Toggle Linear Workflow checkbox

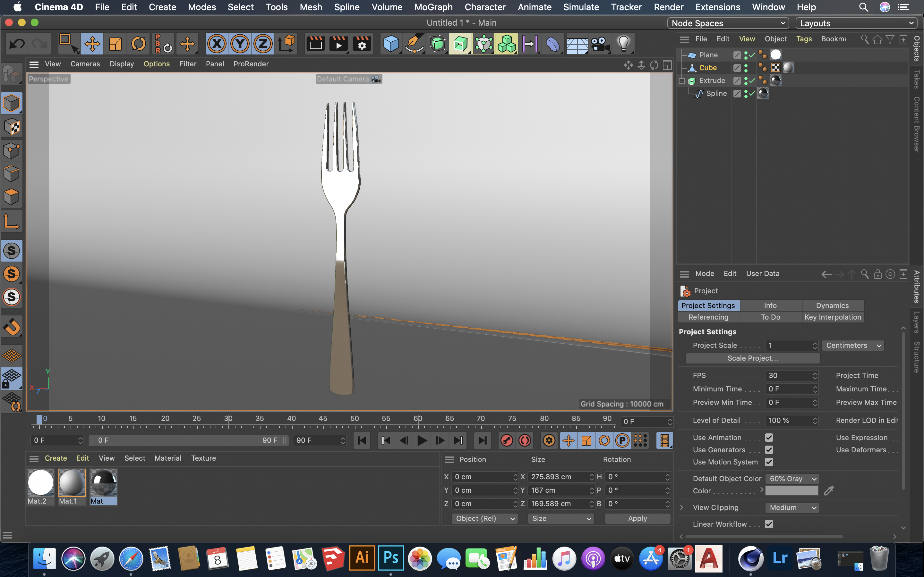pyautogui.click(x=769, y=524)
